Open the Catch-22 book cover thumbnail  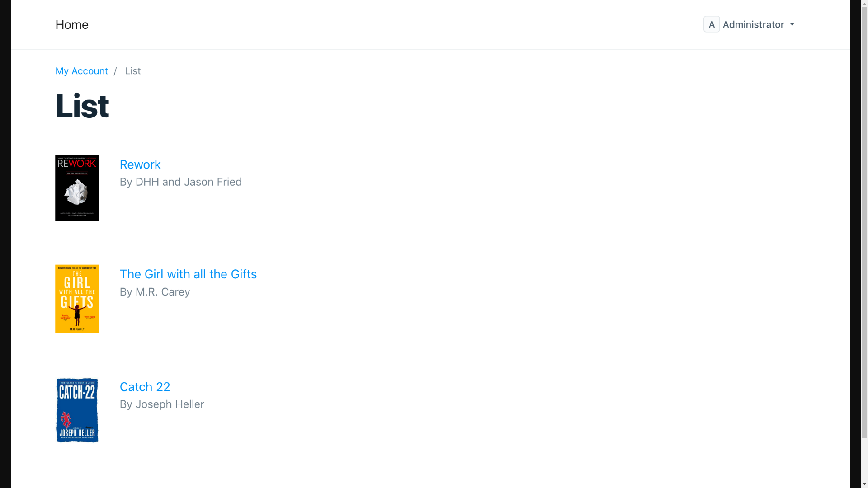tap(77, 410)
